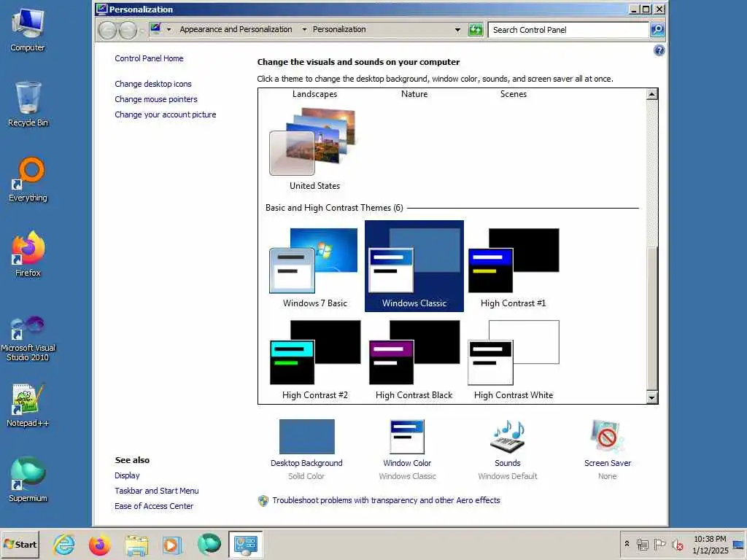This screenshot has height=560, width=747.
Task: Open Windows Media Player from taskbar
Action: click(172, 545)
